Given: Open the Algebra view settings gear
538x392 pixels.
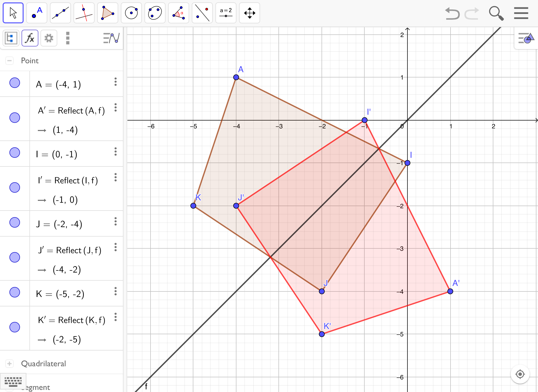Looking at the screenshot, I should click(x=49, y=38).
